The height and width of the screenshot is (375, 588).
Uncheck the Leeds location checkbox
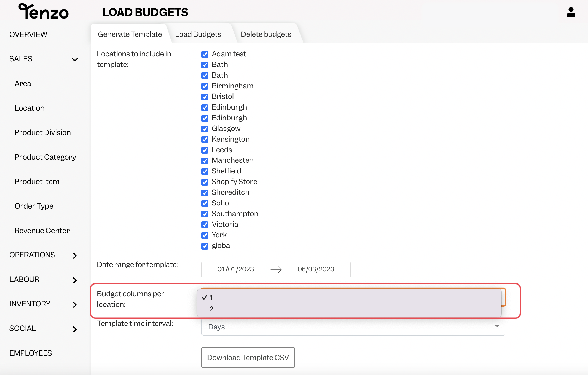(205, 150)
